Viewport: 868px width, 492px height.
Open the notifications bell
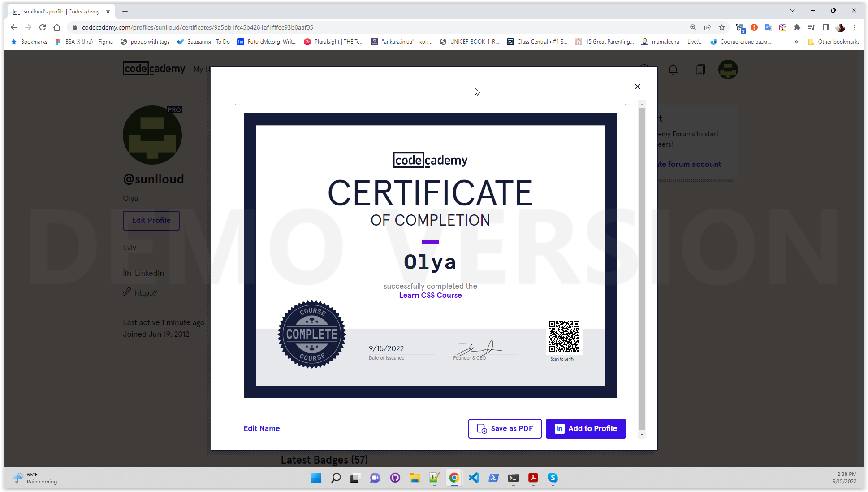[x=673, y=70]
